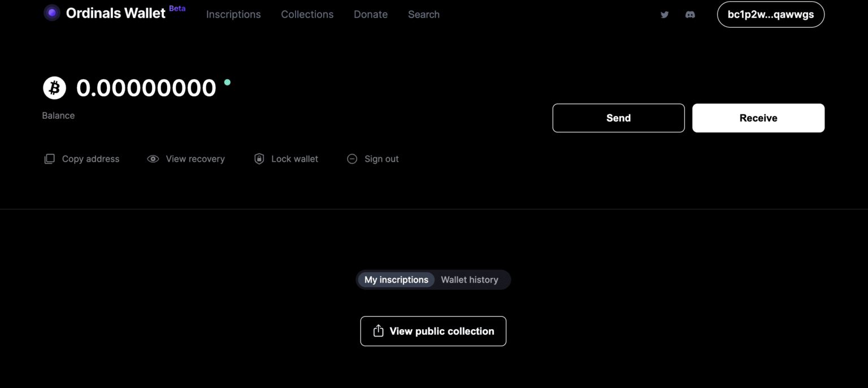Click the Bitcoin balance coin icon
This screenshot has height=388, width=868.
pyautogui.click(x=55, y=88)
